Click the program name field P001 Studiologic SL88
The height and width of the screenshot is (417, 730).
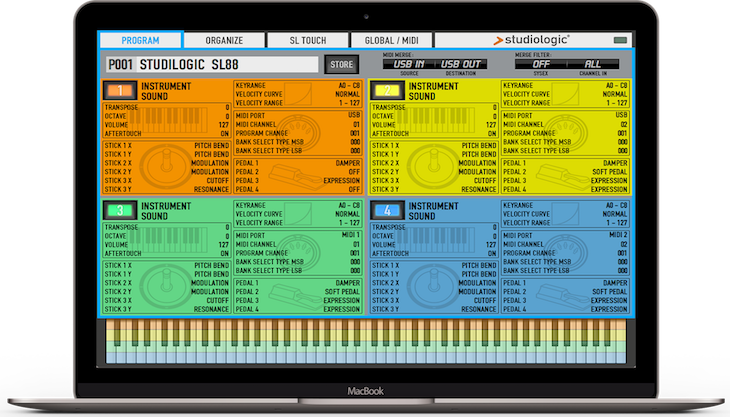(210, 65)
